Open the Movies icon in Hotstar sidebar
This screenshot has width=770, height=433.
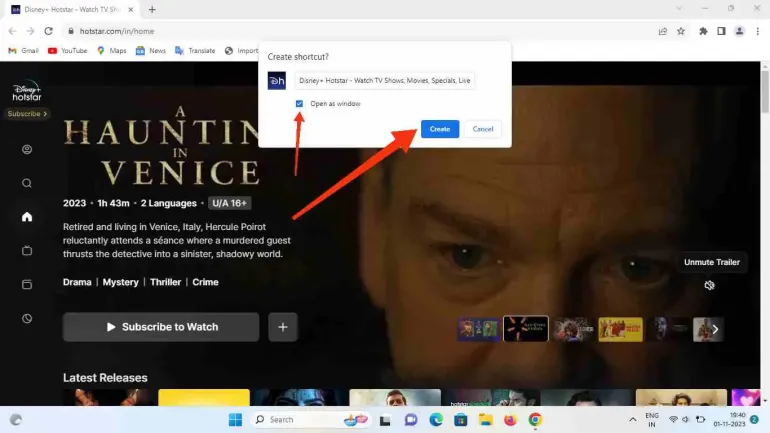tap(27, 284)
